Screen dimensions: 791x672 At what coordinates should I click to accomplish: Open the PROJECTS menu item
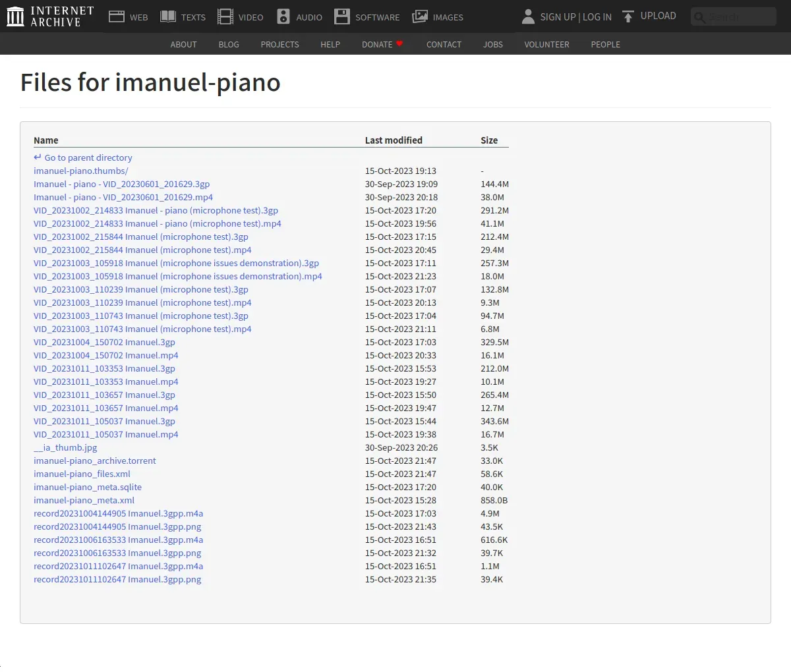tap(279, 44)
